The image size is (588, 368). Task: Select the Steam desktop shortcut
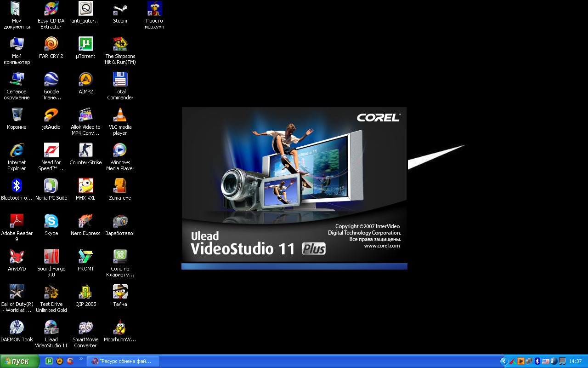tap(120, 9)
